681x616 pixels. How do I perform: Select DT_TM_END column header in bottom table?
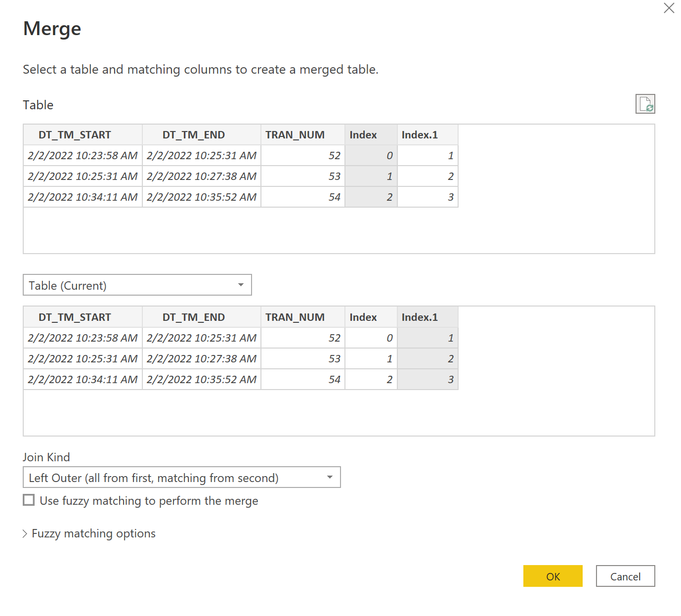pyautogui.click(x=202, y=317)
